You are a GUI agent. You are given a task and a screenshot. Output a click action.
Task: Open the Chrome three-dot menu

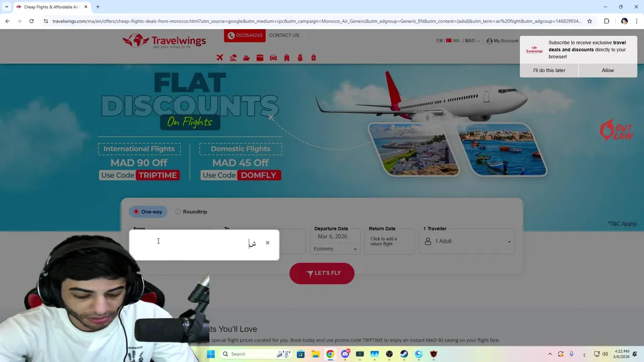tap(637, 21)
